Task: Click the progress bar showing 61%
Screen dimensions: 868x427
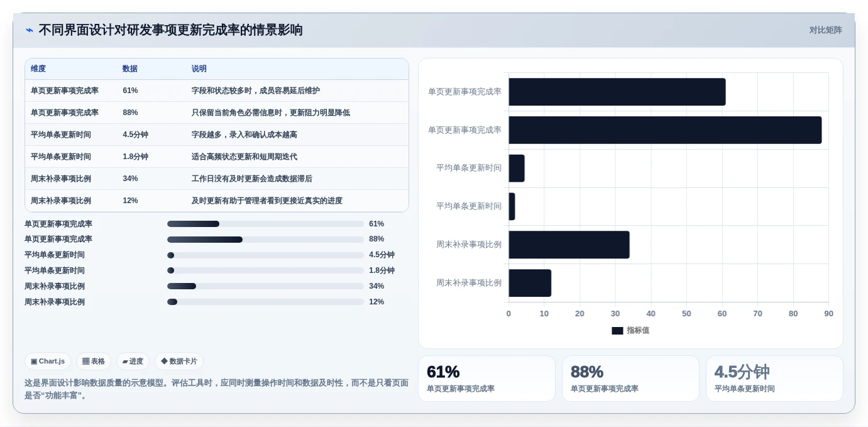Action: click(265, 224)
